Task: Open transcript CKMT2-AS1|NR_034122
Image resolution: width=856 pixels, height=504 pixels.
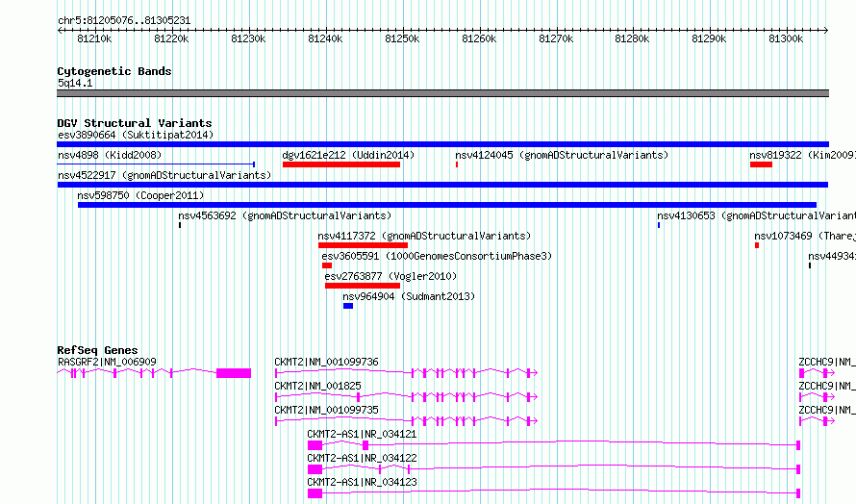Action: (x=362, y=458)
